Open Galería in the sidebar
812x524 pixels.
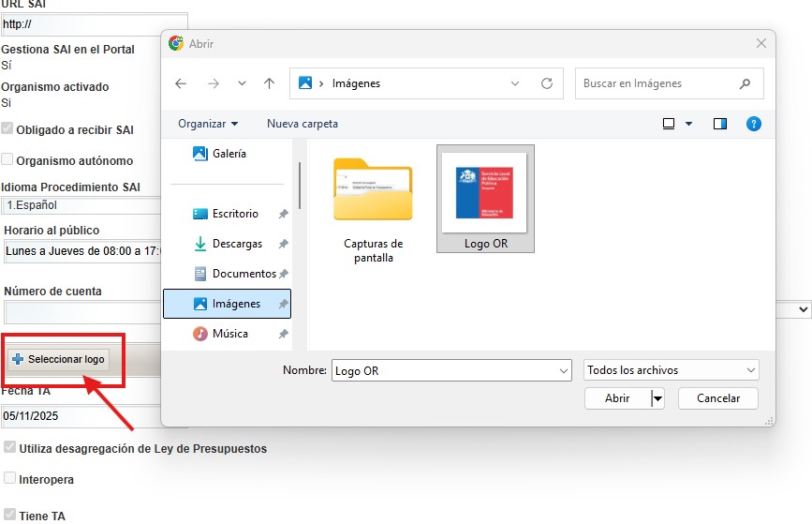229,153
